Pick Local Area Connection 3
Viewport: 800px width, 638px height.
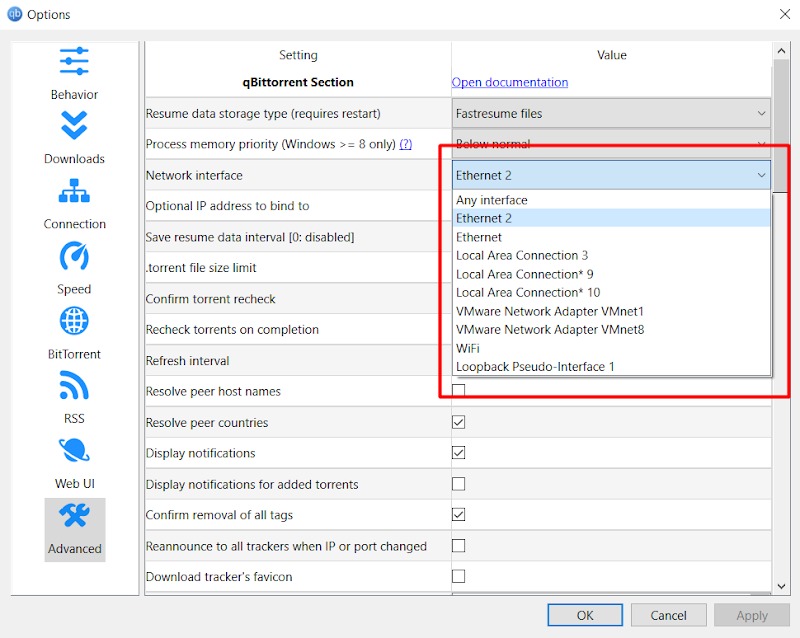tap(611, 255)
